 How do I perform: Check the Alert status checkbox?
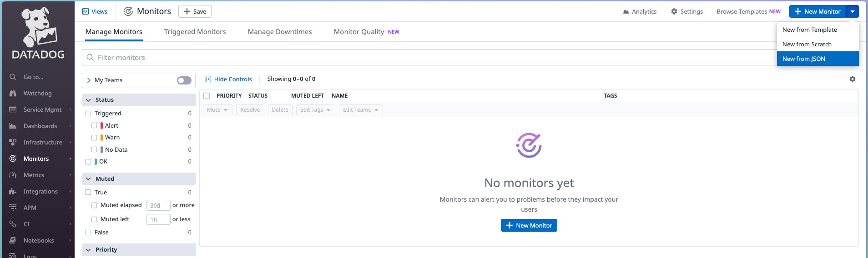pyautogui.click(x=94, y=125)
